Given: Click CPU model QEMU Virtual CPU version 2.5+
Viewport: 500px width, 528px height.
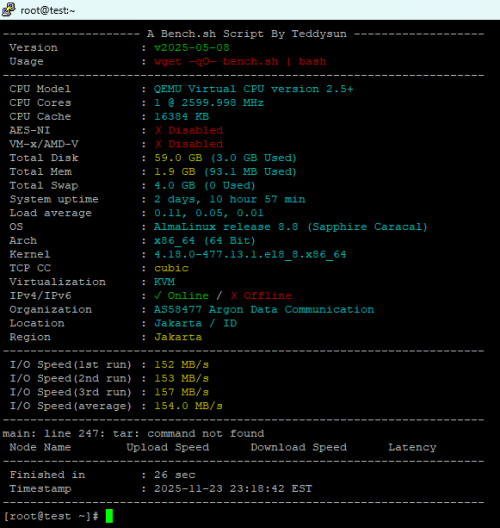Looking at the screenshot, I should tap(254, 89).
